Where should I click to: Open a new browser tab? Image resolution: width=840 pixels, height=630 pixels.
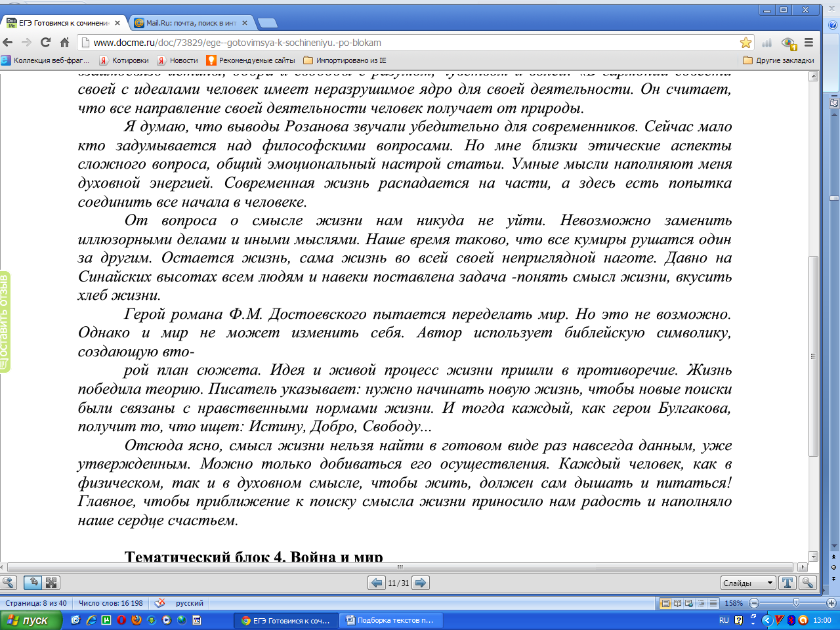pyautogui.click(x=267, y=23)
